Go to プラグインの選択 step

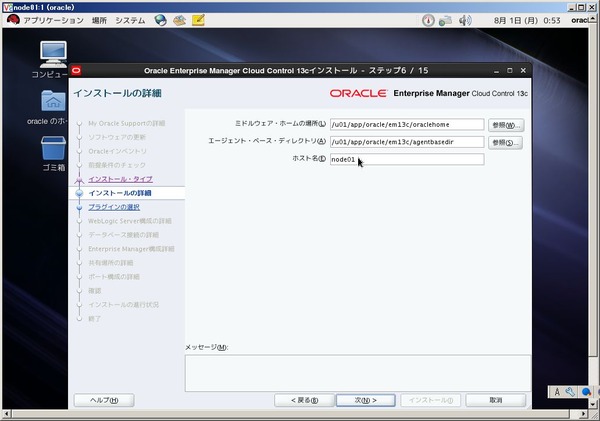pos(114,207)
